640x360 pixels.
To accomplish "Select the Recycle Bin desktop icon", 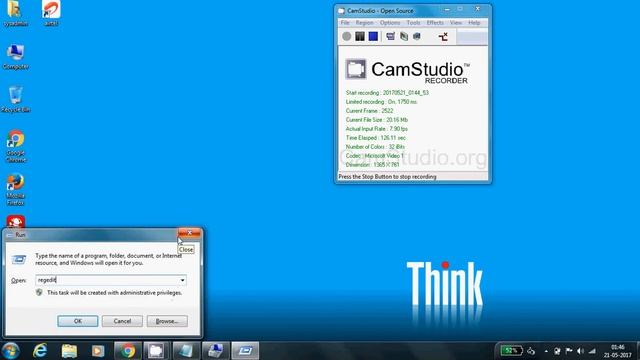I will tap(16, 99).
